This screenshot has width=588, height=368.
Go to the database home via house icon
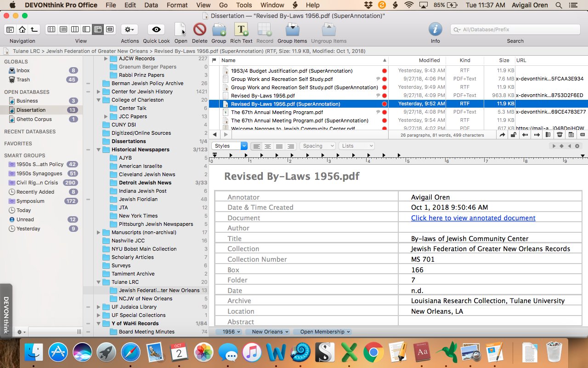click(x=22, y=29)
